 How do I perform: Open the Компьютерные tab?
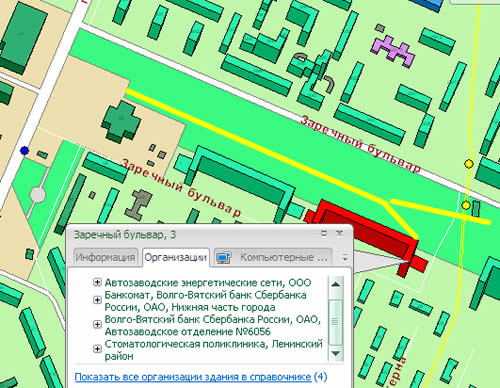point(273,258)
